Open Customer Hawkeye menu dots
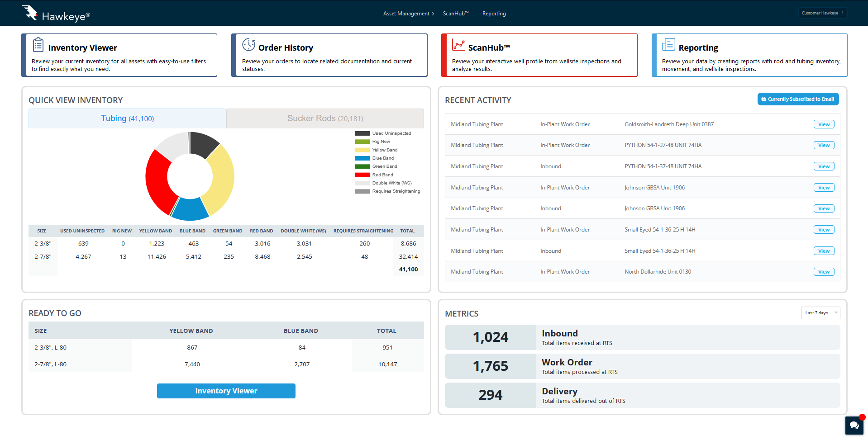868x440 pixels. coord(842,13)
